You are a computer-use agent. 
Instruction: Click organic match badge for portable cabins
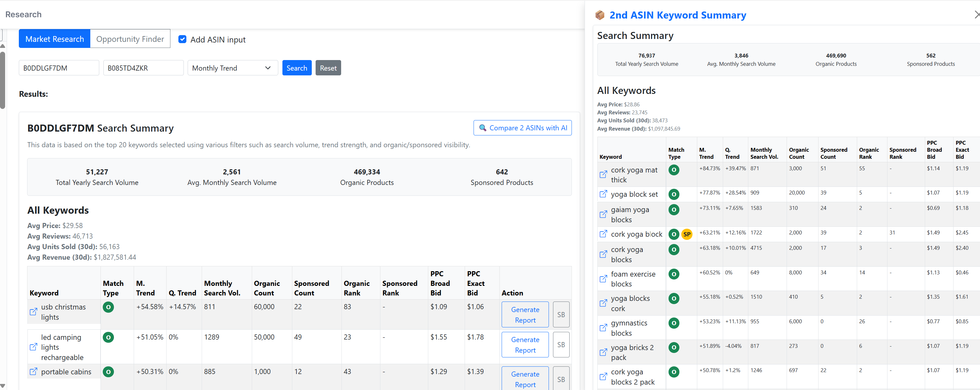point(108,372)
